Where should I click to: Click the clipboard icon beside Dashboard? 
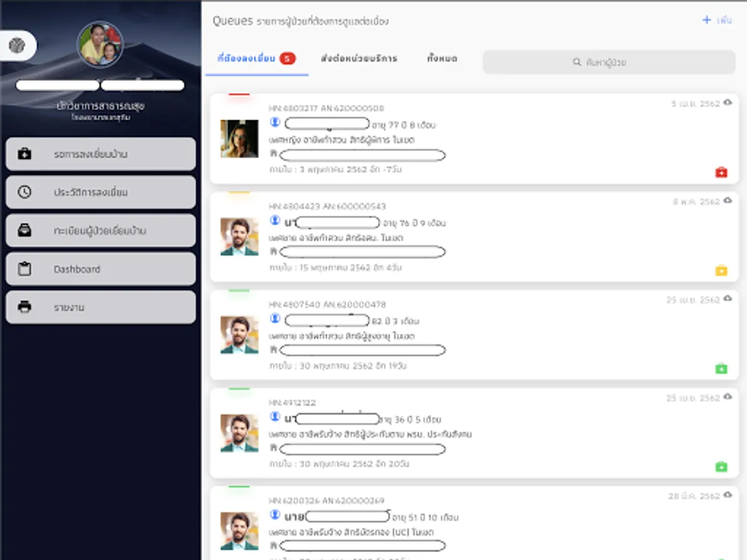coord(24,269)
